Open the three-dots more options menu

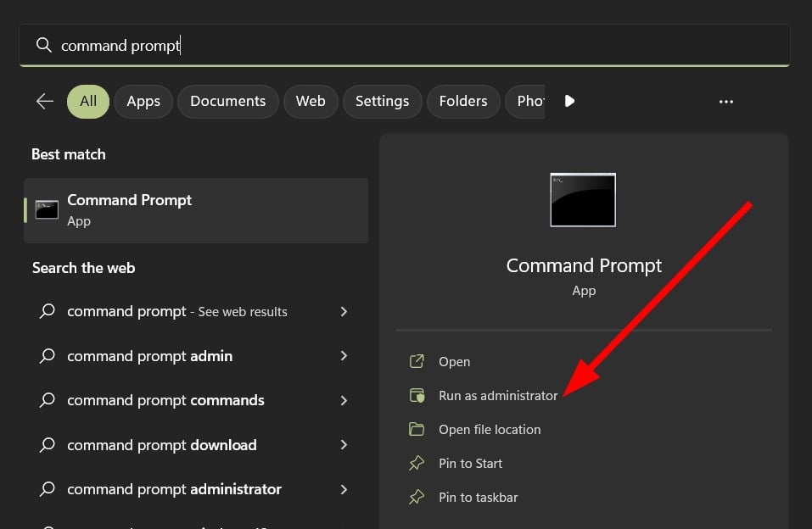click(x=726, y=101)
